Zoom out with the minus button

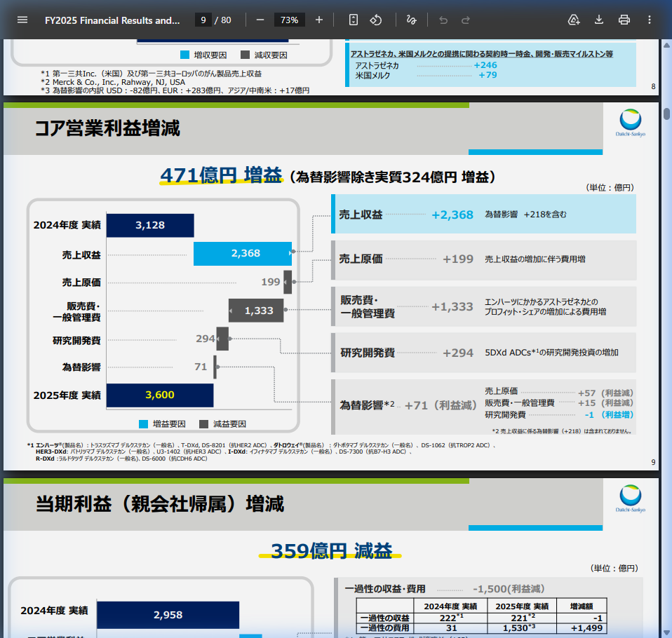260,20
